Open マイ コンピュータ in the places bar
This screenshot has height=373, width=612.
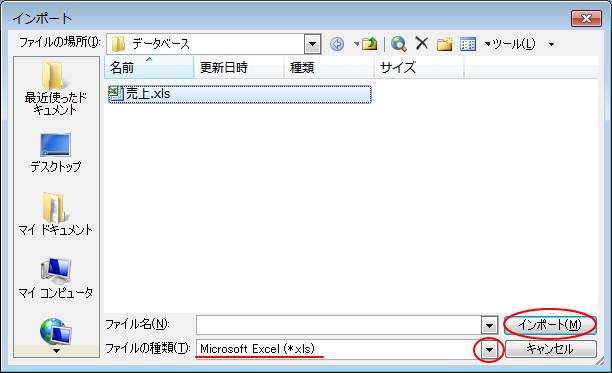[x=55, y=278]
